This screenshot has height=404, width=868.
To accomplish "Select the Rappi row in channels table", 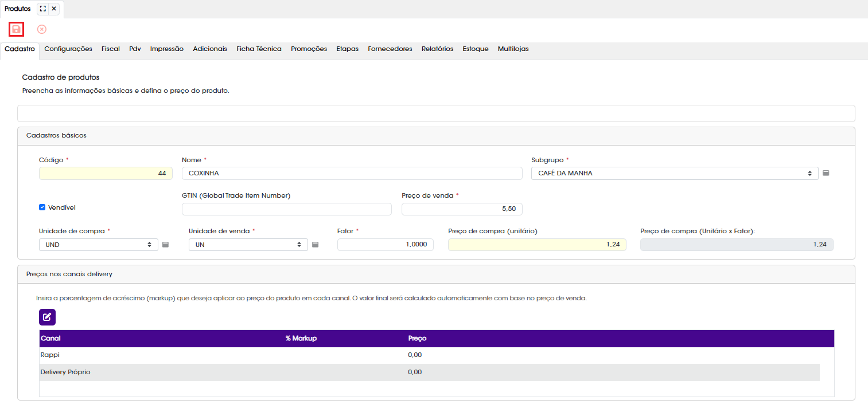I will point(429,355).
